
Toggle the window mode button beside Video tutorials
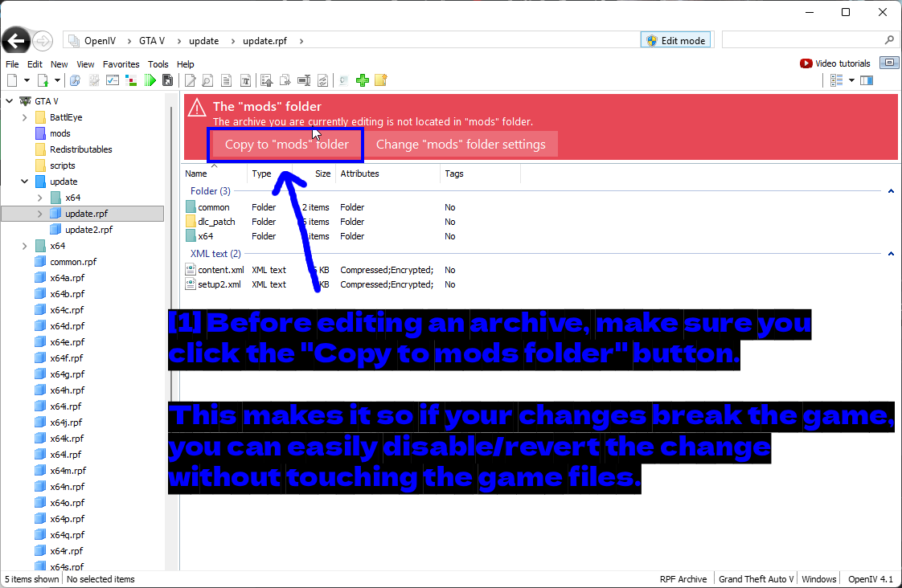(x=889, y=63)
